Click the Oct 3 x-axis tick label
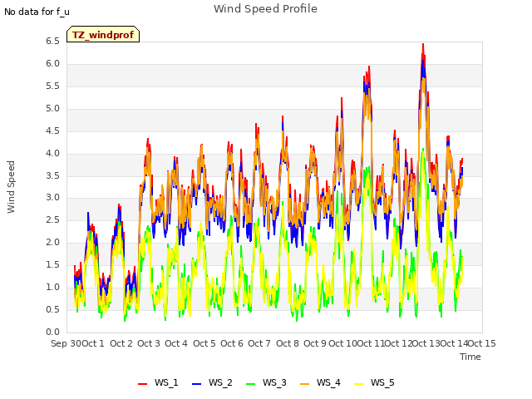 (x=149, y=343)
